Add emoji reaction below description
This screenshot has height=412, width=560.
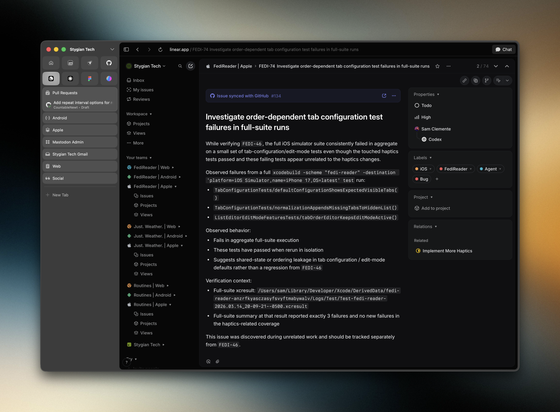208,361
